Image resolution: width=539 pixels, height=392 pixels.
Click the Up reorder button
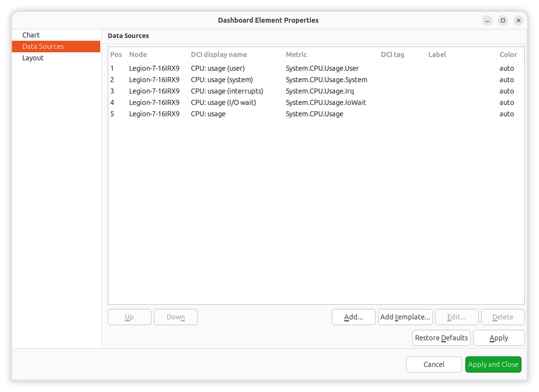pyautogui.click(x=129, y=317)
